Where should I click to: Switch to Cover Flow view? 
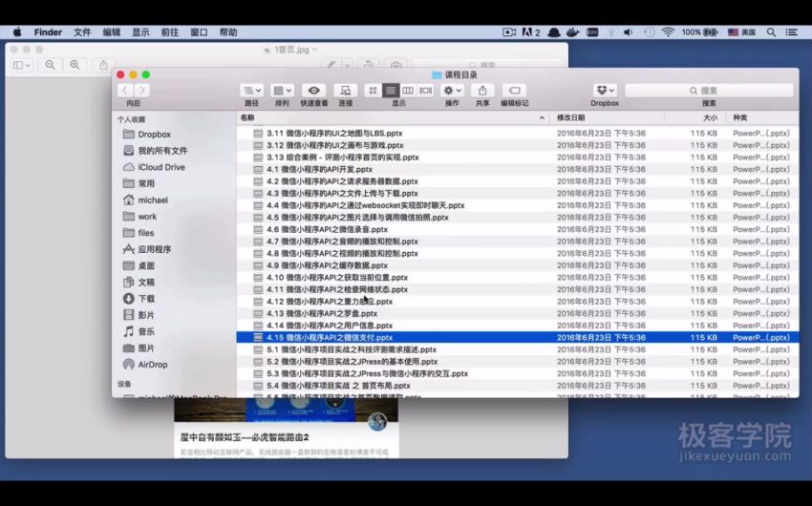[426, 91]
